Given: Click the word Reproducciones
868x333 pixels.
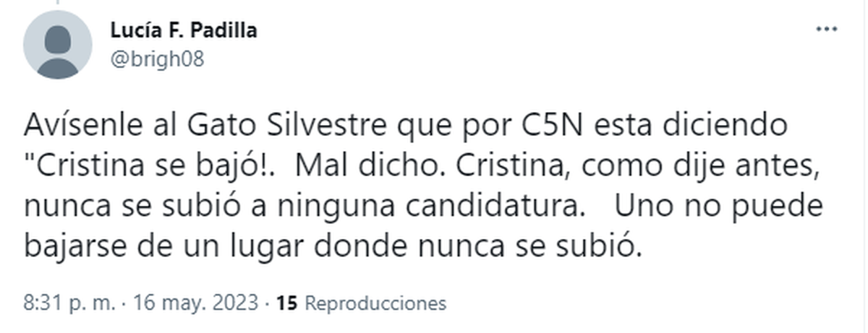Looking at the screenshot, I should 375,303.
